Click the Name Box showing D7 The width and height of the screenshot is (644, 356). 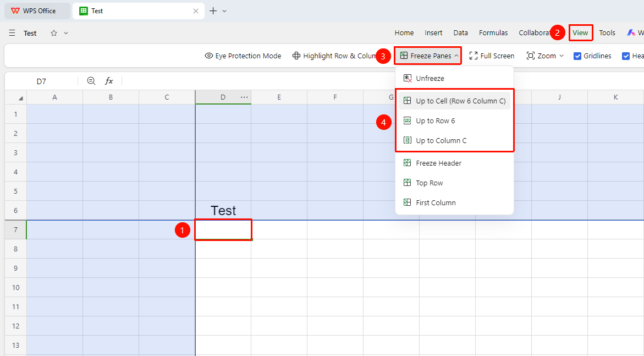tap(41, 81)
